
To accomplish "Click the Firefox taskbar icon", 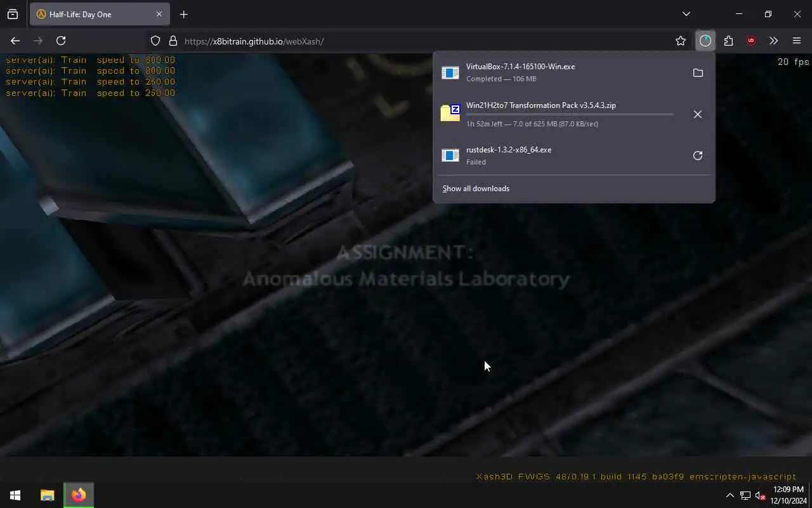I will (79, 495).
